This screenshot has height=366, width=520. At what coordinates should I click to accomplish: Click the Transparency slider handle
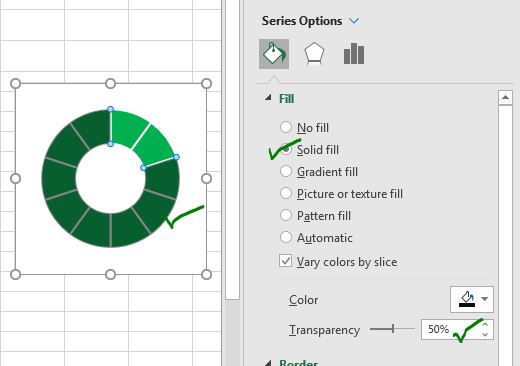coord(393,329)
